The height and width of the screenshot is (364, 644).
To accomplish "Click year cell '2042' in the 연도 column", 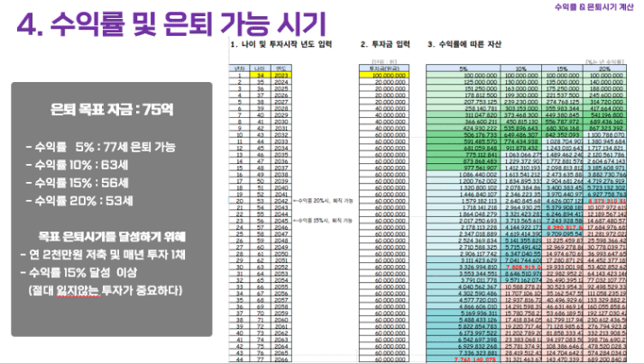I will click(281, 201).
